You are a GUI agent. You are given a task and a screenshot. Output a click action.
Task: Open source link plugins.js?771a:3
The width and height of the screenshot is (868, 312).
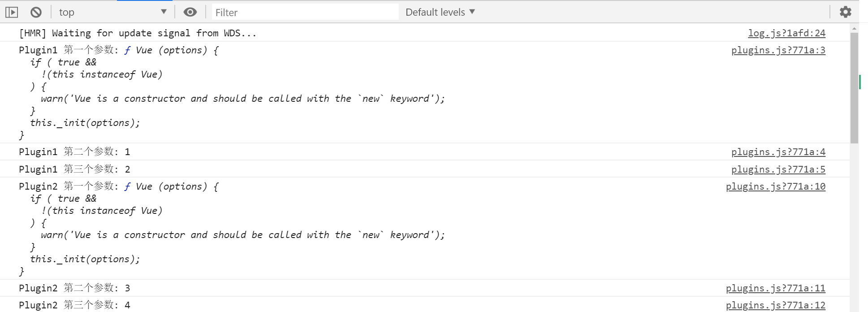778,50
